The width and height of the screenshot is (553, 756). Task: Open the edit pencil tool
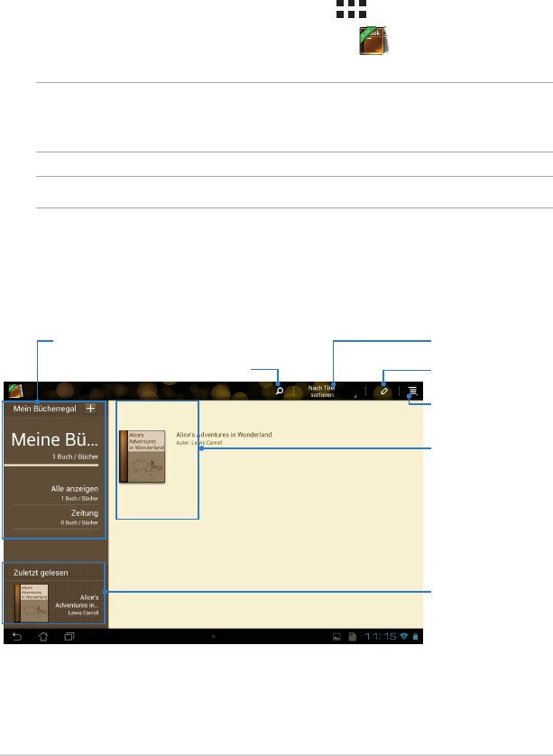[384, 391]
